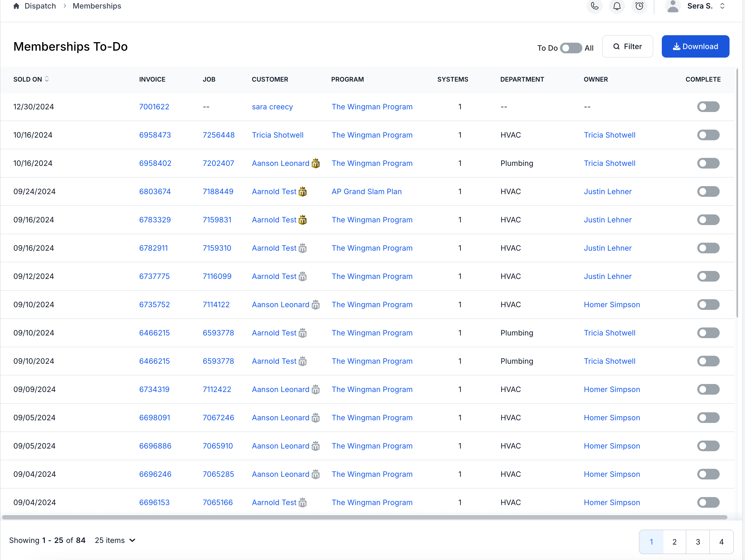Sort by Sold On column
The height and width of the screenshot is (560, 745).
[31, 79]
